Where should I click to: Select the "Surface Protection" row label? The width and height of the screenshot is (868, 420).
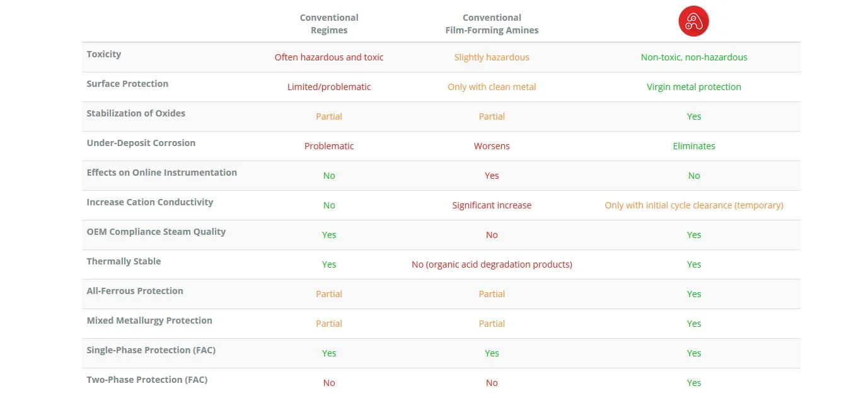coord(127,84)
